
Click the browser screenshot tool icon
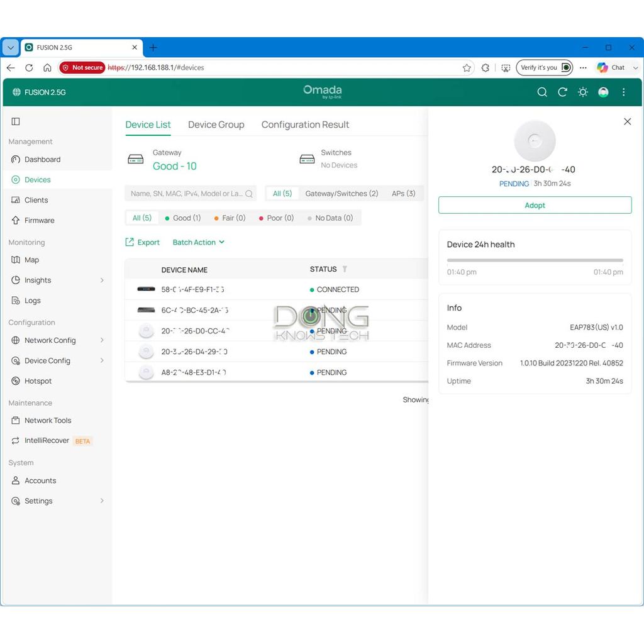506,68
